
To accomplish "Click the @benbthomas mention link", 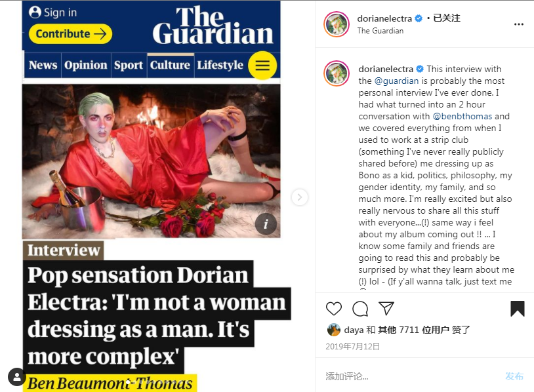I will pos(462,117).
